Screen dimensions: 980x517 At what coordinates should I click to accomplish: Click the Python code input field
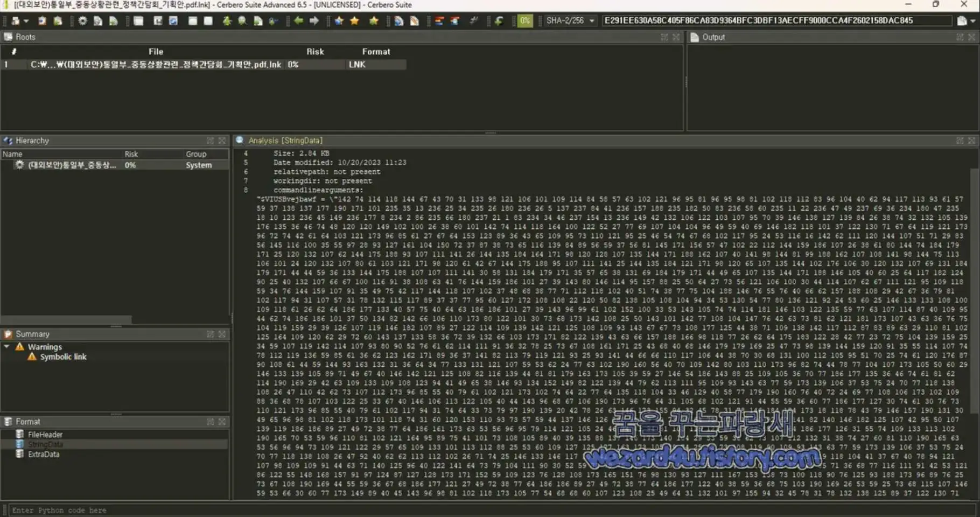492,510
